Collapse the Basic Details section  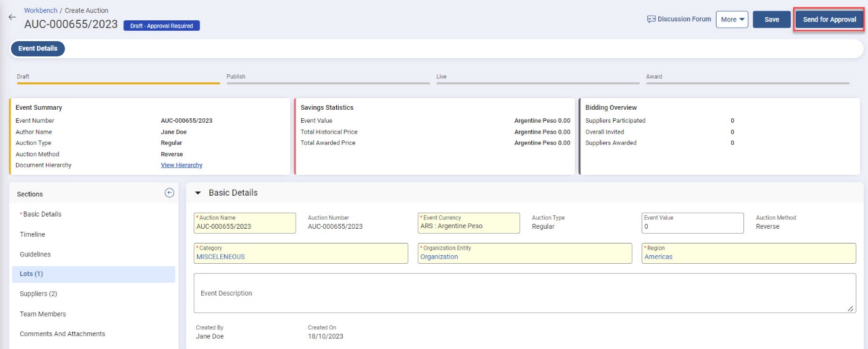click(x=198, y=193)
